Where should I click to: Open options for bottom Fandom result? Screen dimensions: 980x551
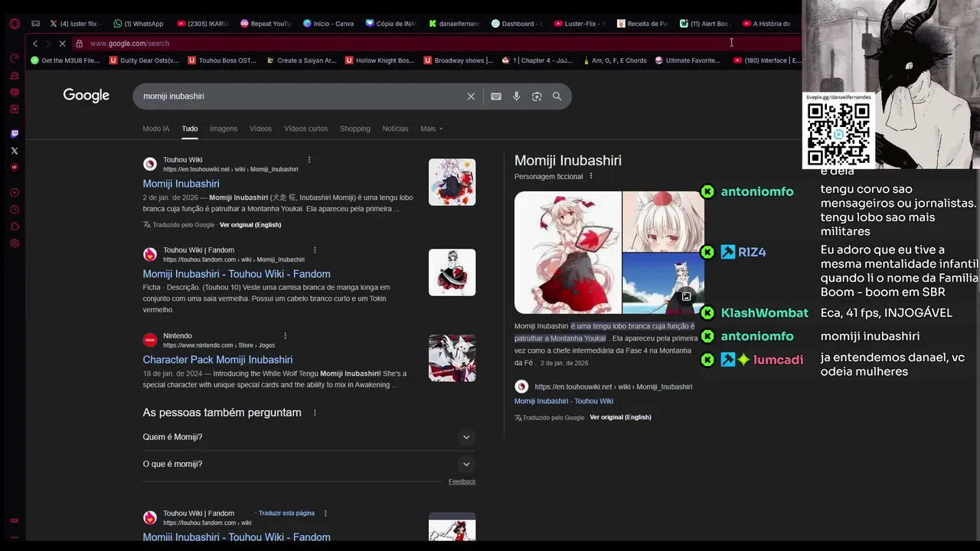coord(325,514)
